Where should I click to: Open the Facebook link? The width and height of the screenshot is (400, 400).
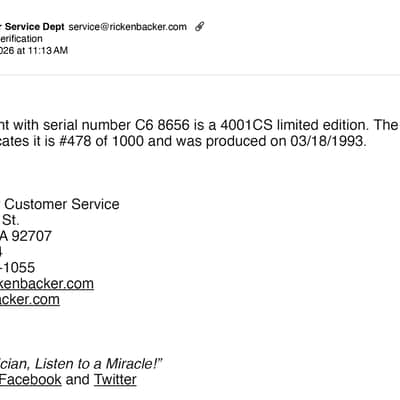[x=31, y=380]
